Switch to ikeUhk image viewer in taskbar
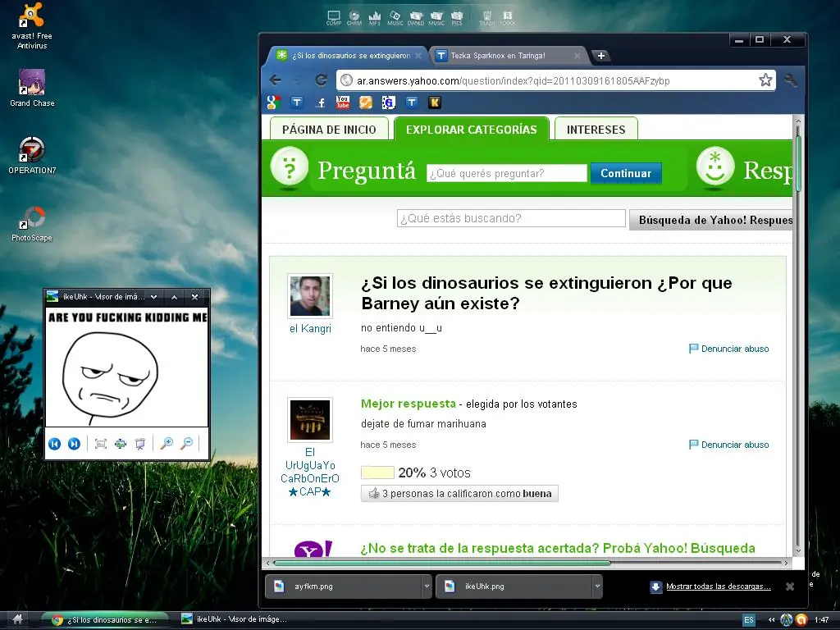Image resolution: width=840 pixels, height=630 pixels. 234,619
